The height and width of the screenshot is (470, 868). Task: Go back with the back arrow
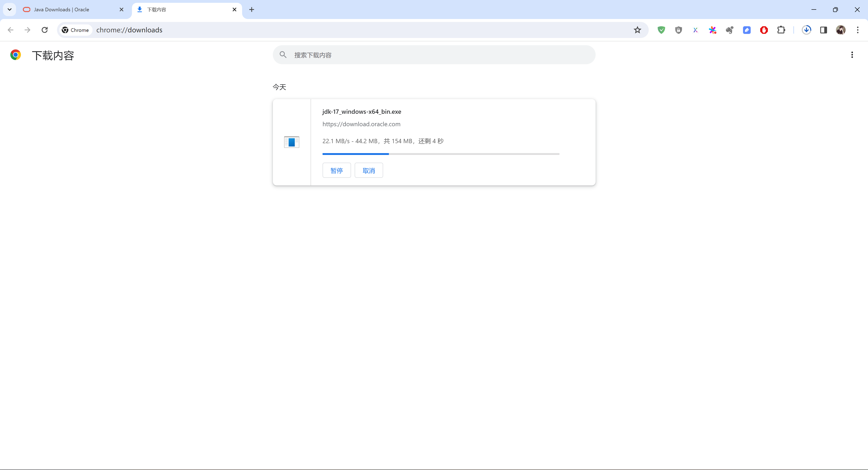[x=10, y=30]
